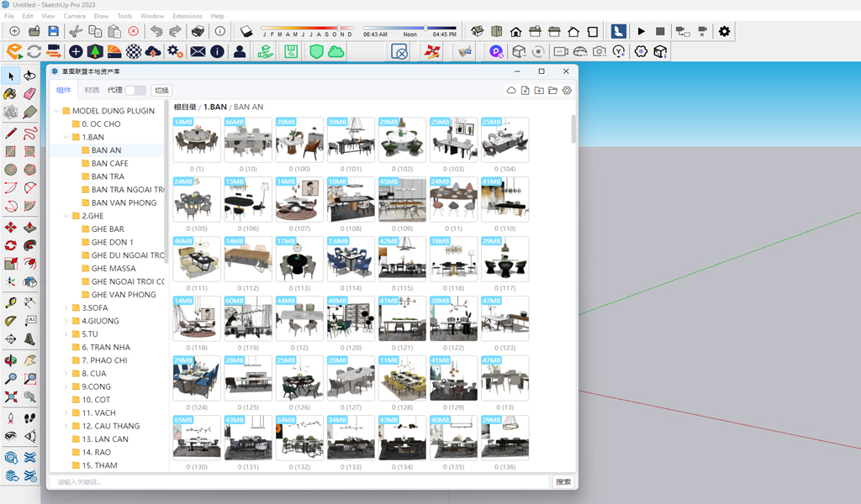Open the Extensions menu
Viewport: 861px width, 504px height.
pos(187,16)
